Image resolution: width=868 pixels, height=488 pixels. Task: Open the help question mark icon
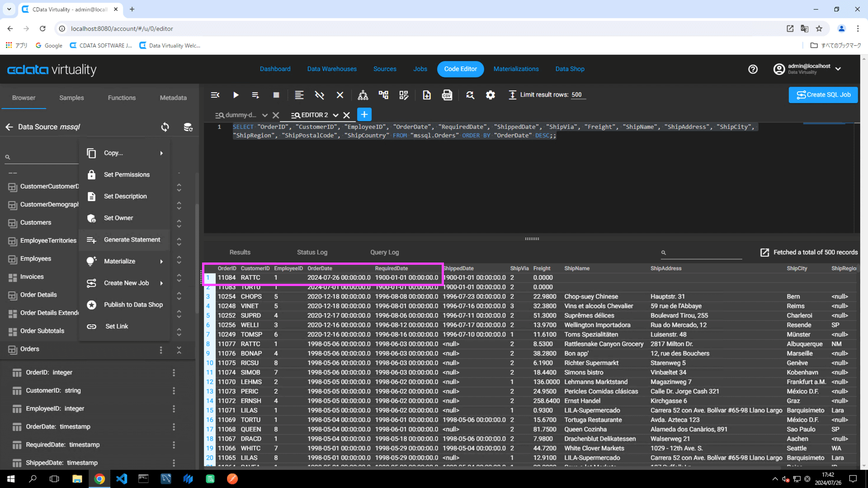coord(753,69)
